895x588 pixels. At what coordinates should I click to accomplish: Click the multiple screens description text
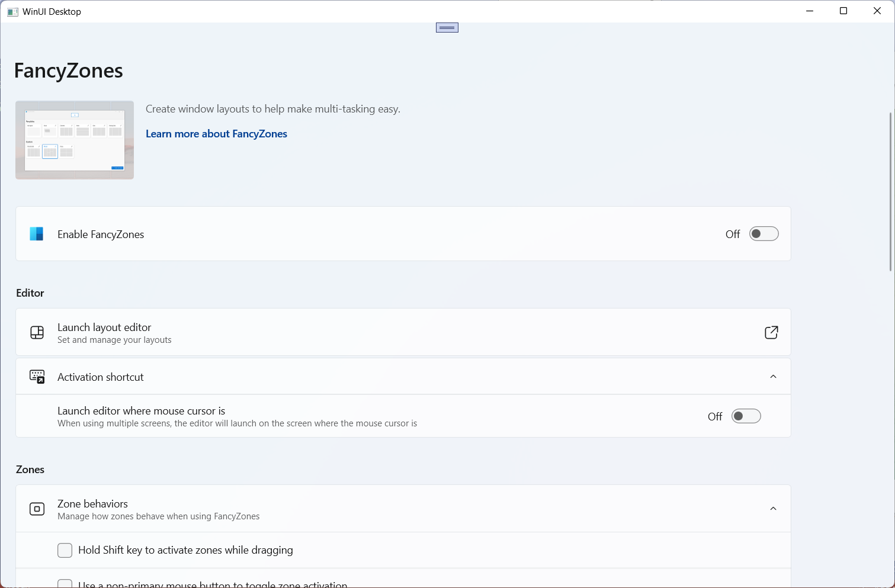(x=237, y=423)
